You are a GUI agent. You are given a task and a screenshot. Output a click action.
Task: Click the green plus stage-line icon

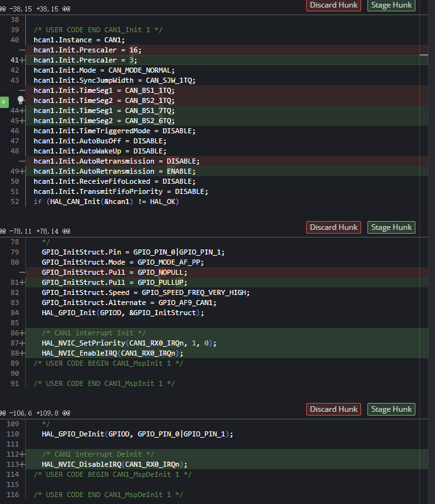click(4, 100)
